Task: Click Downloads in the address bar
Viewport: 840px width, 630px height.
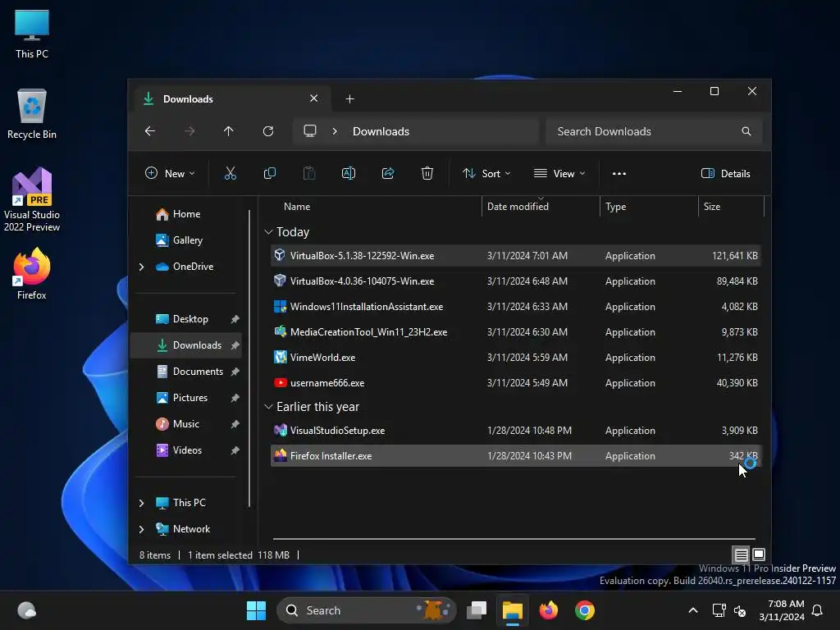Action: tap(381, 131)
